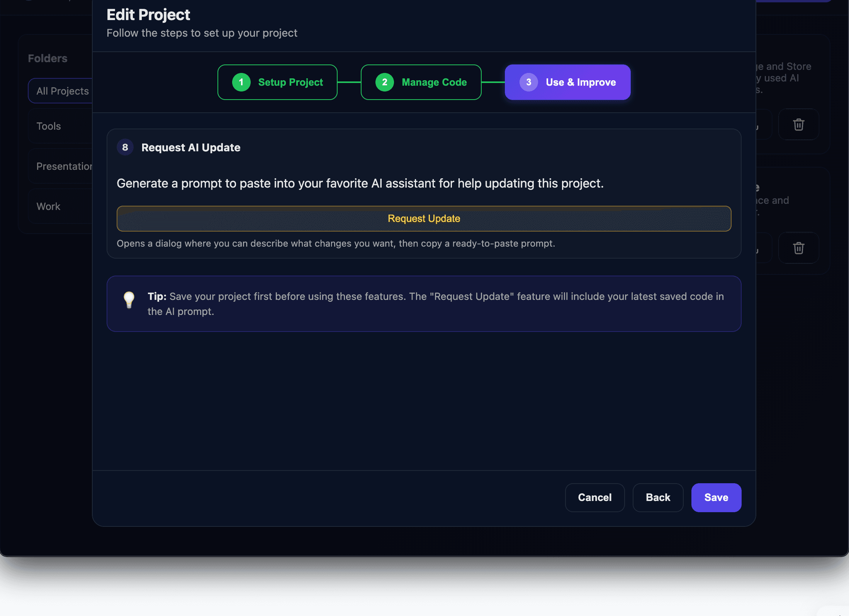849x616 pixels.
Task: Click the Tip banner about saving first
Action: [424, 304]
